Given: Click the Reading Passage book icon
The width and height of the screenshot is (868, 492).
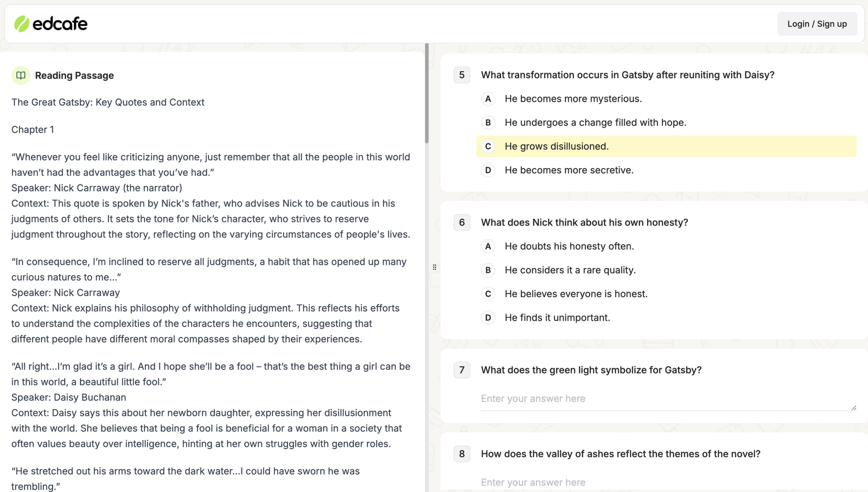Looking at the screenshot, I should [x=20, y=75].
